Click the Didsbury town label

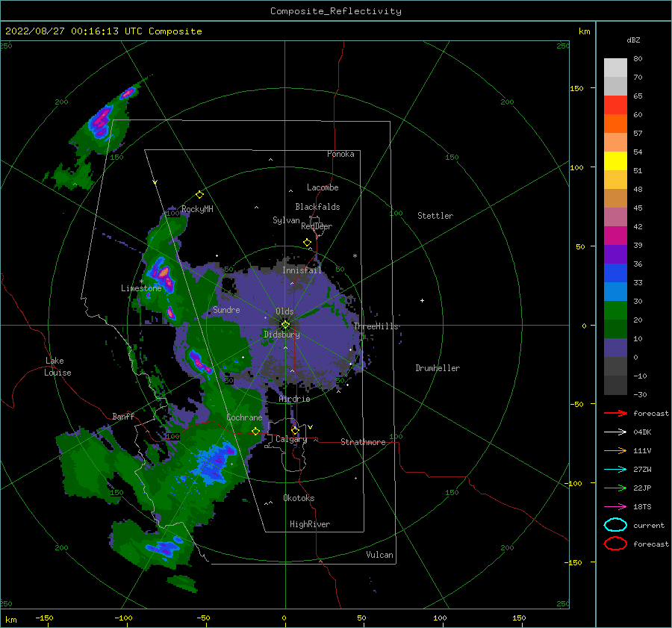pyautogui.click(x=281, y=335)
